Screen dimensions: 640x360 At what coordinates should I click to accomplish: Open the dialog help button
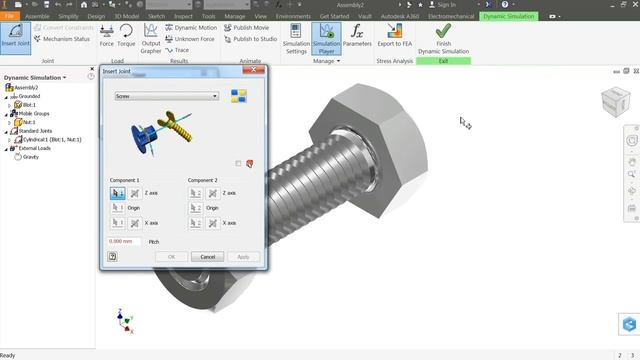click(x=112, y=256)
